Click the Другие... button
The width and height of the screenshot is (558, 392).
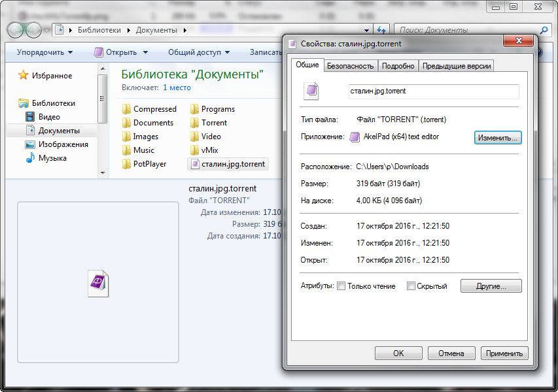tap(491, 286)
